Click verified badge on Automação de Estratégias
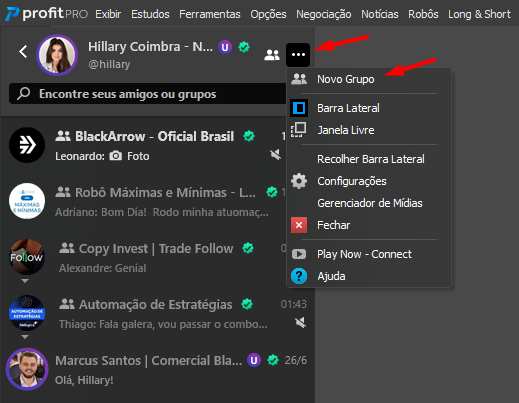 (x=247, y=304)
